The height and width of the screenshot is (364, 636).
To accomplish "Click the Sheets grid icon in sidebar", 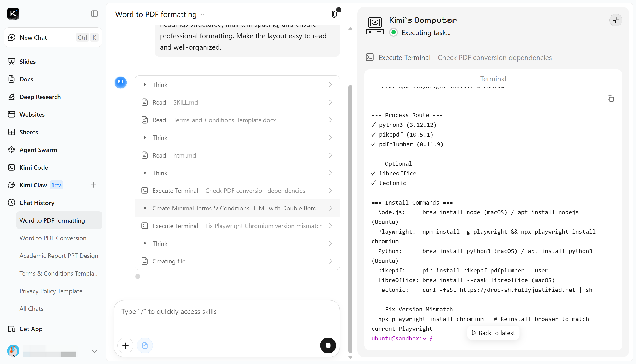I will click(11, 132).
